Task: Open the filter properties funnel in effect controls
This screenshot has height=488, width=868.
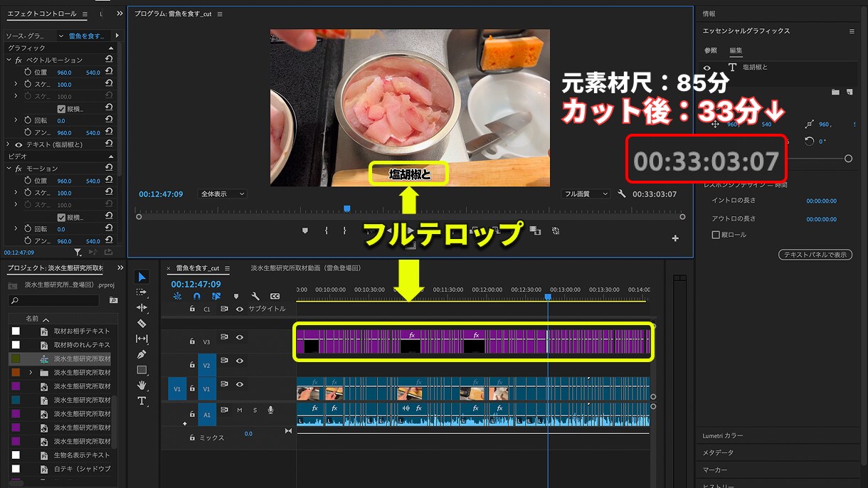Action: coord(78,252)
